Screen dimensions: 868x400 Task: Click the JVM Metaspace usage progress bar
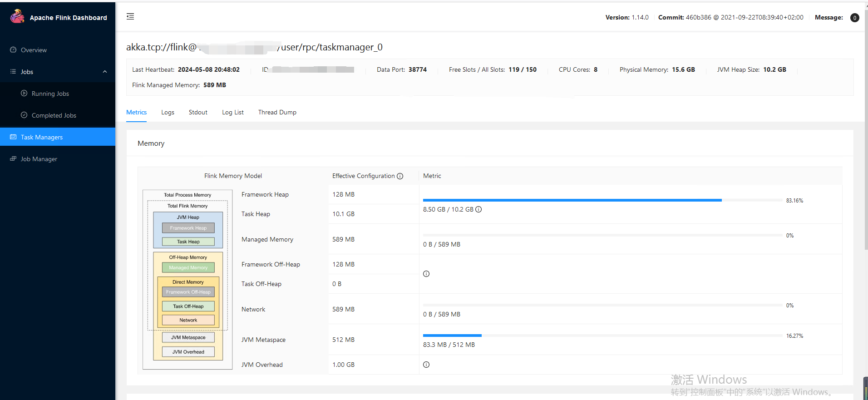[x=602, y=336]
